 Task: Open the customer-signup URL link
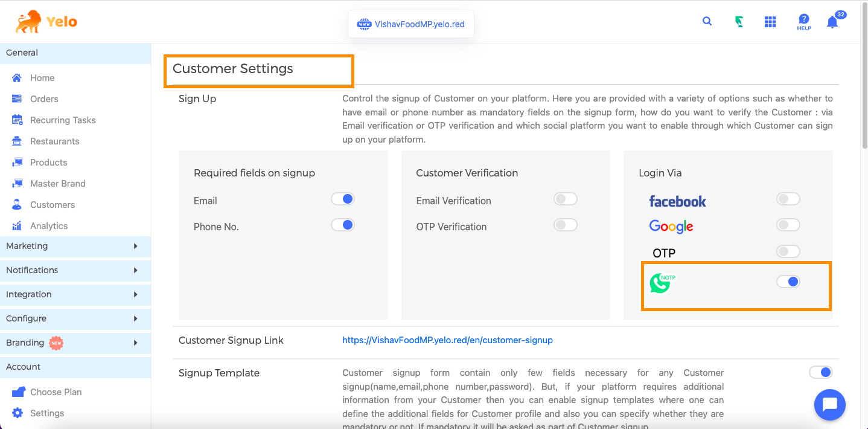tap(447, 340)
